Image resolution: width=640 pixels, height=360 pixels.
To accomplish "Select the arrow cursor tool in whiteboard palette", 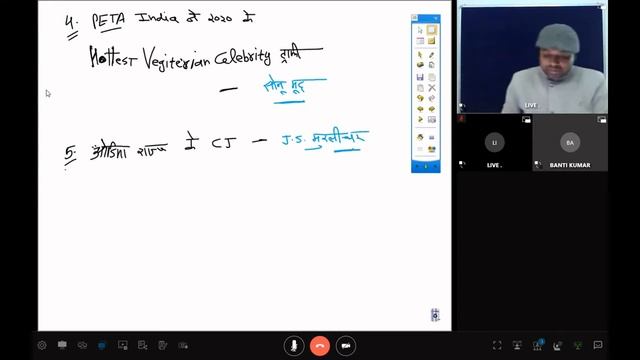I will click(x=420, y=30).
